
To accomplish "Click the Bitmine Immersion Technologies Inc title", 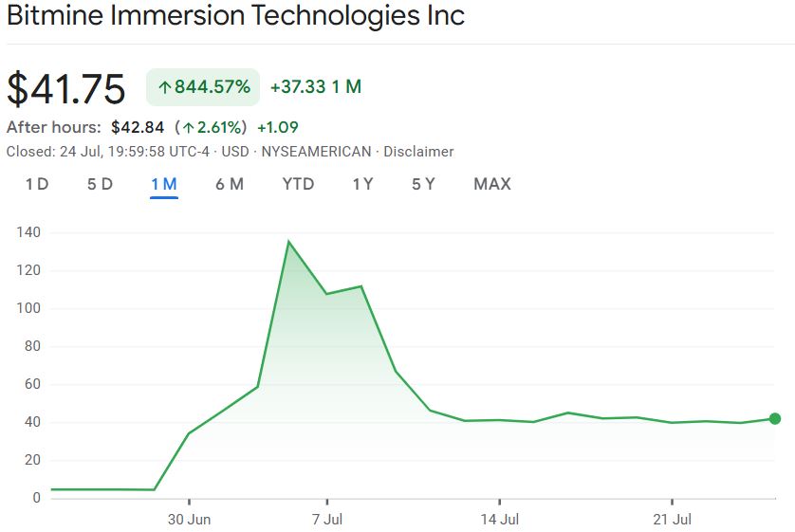I will pos(236,16).
